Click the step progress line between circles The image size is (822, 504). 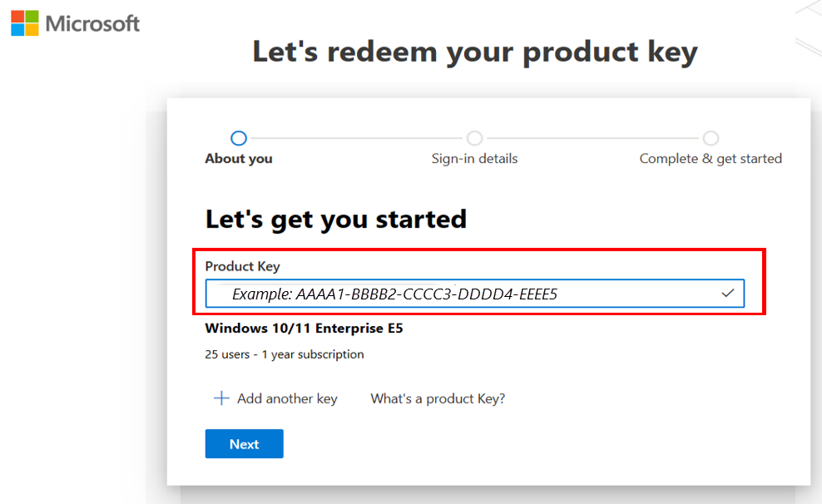pyautogui.click(x=356, y=138)
